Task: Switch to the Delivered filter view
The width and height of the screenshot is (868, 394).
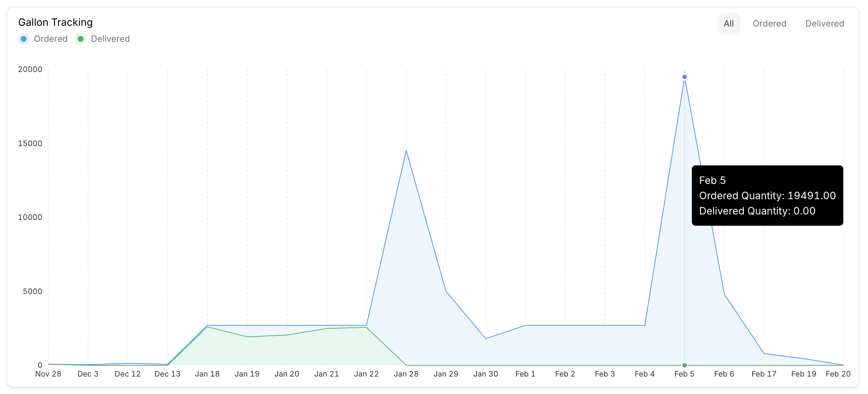Action: [824, 23]
